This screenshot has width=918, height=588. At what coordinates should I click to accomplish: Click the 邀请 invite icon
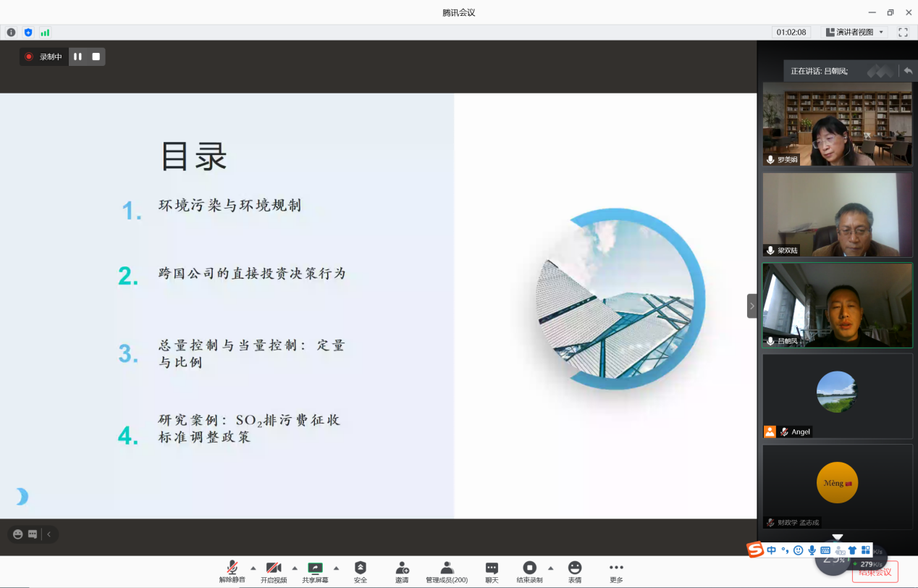click(402, 568)
